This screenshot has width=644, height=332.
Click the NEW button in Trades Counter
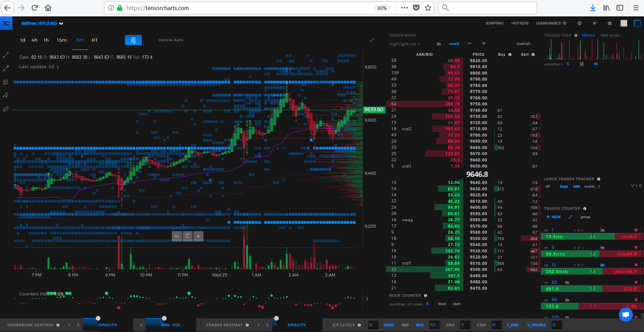point(553,217)
